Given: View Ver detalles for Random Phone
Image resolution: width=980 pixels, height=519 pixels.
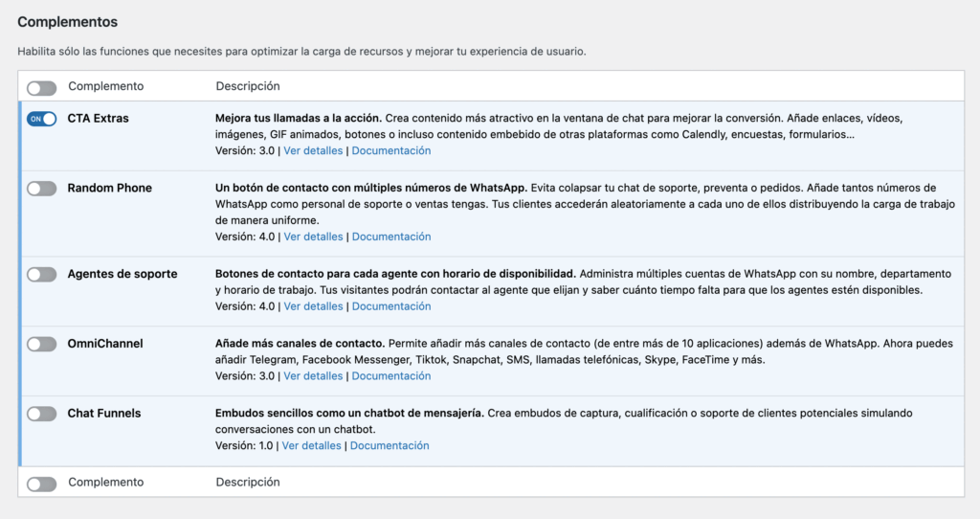Looking at the screenshot, I should 313,237.
